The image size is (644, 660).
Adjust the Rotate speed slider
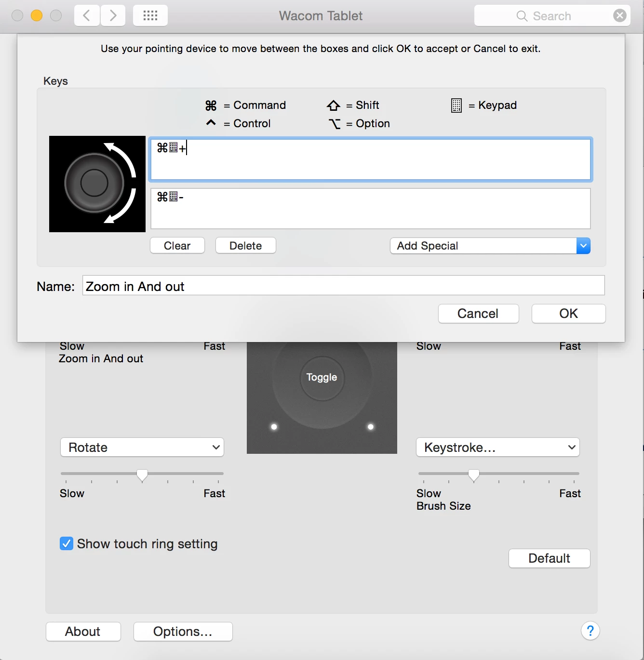click(x=142, y=475)
